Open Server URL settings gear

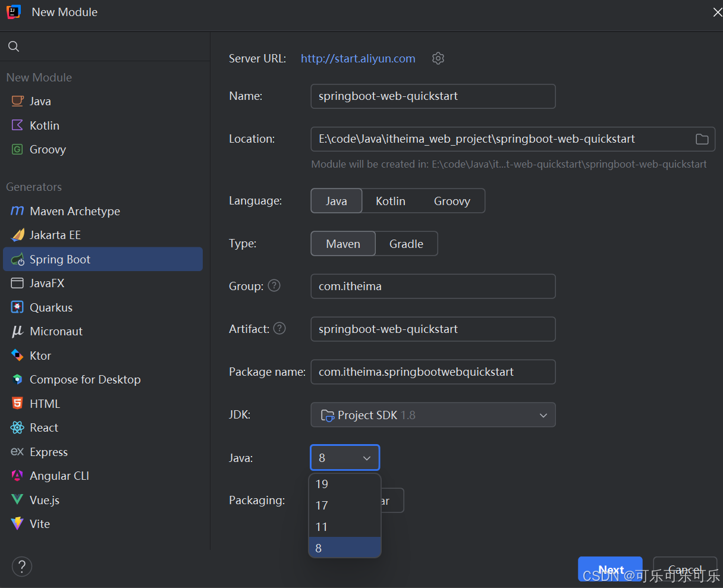(x=438, y=58)
